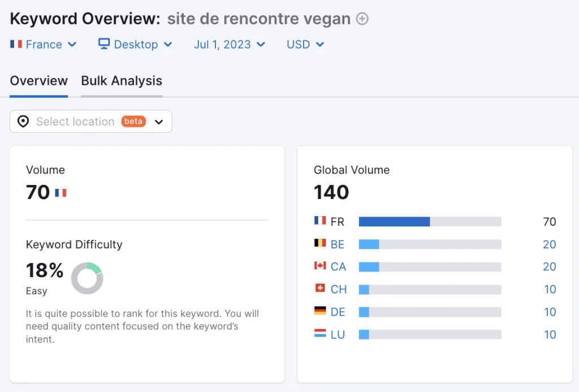
Task: Open the LU country link
Action: pos(338,334)
